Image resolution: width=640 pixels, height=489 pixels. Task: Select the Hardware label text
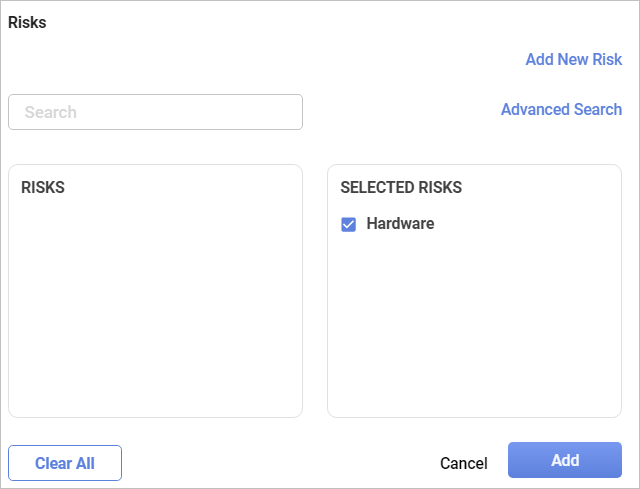(x=400, y=224)
